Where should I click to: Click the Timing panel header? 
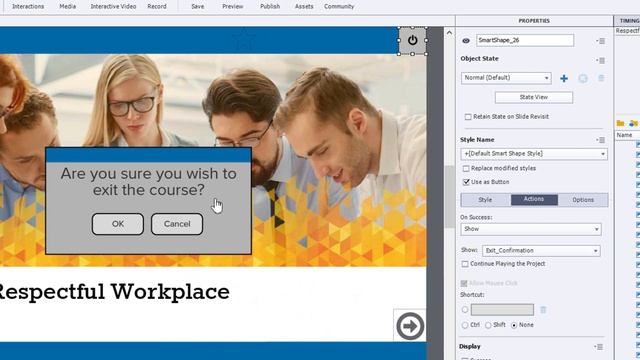pyautogui.click(x=628, y=21)
